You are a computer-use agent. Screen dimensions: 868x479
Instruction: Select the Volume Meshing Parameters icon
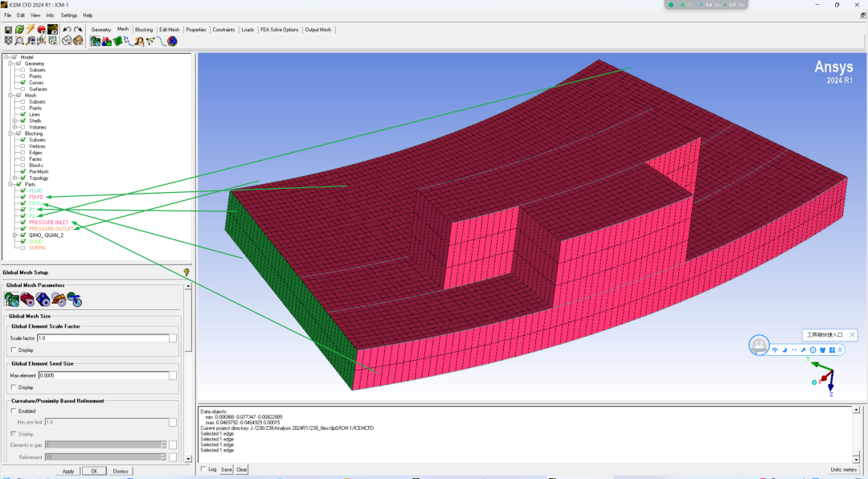click(x=43, y=300)
